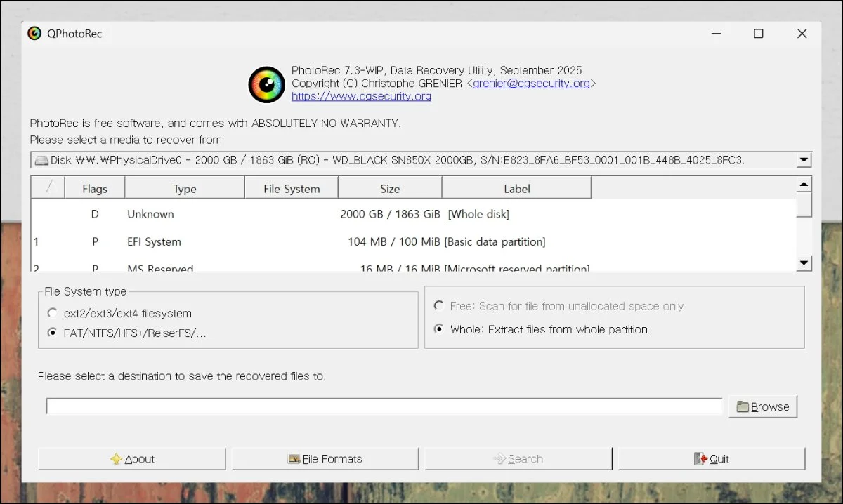Click the destination path input field
The image size is (843, 504).
tap(384, 406)
